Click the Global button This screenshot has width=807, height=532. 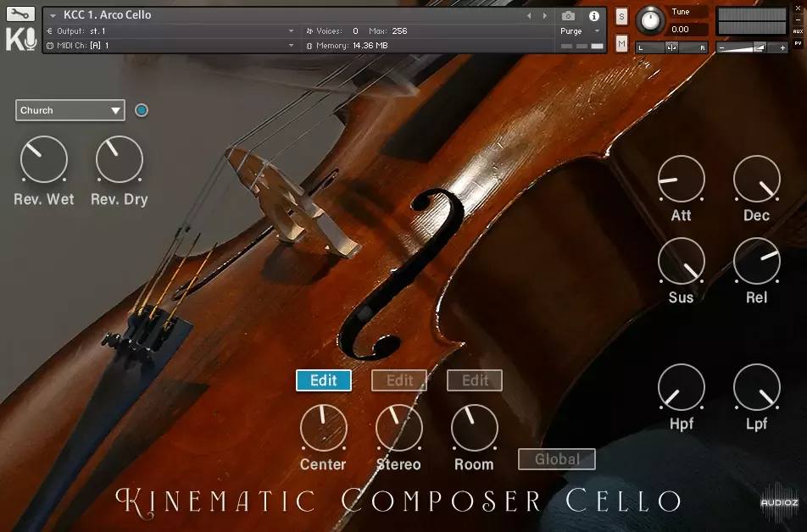pos(556,459)
